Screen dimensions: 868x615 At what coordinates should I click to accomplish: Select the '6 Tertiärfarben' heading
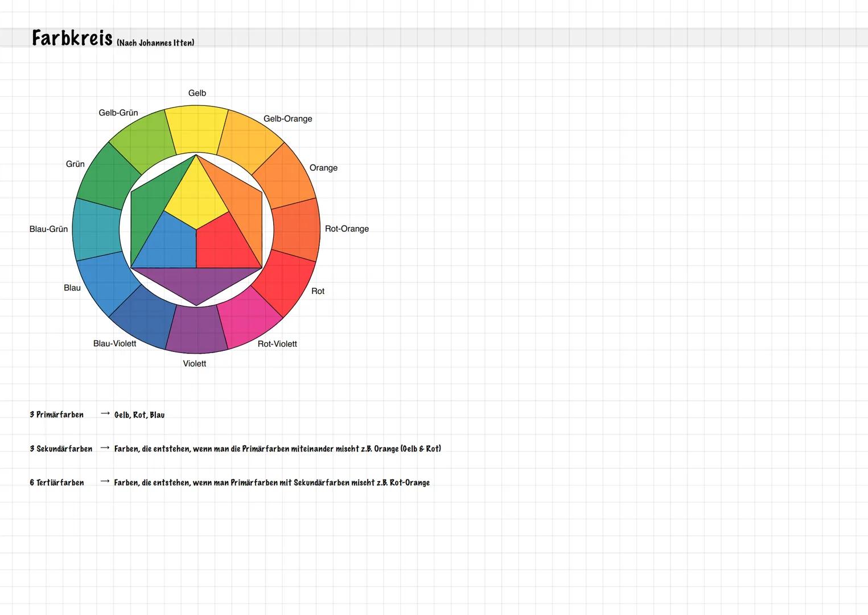point(56,482)
